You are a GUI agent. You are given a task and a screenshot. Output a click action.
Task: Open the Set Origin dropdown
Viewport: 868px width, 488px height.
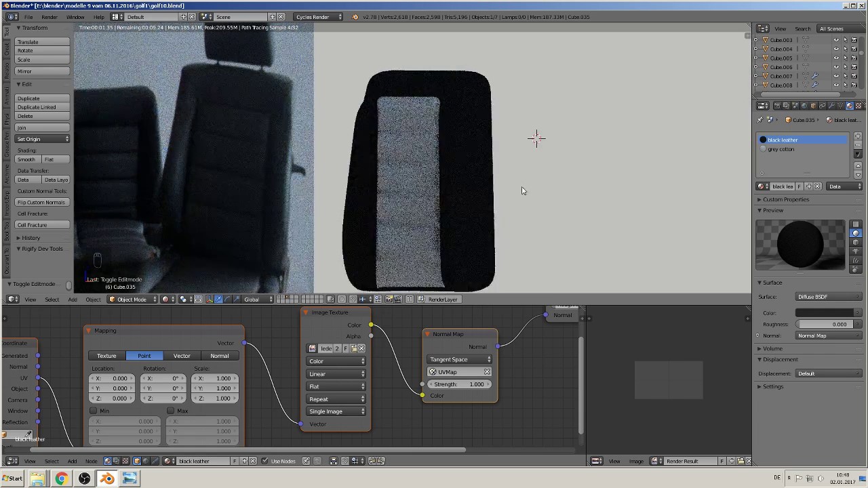tap(43, 139)
